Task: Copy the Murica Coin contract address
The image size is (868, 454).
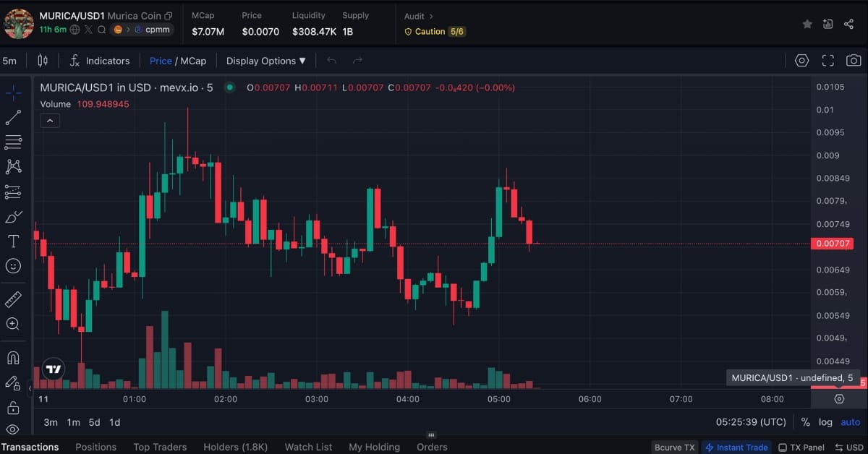Action: (x=169, y=16)
